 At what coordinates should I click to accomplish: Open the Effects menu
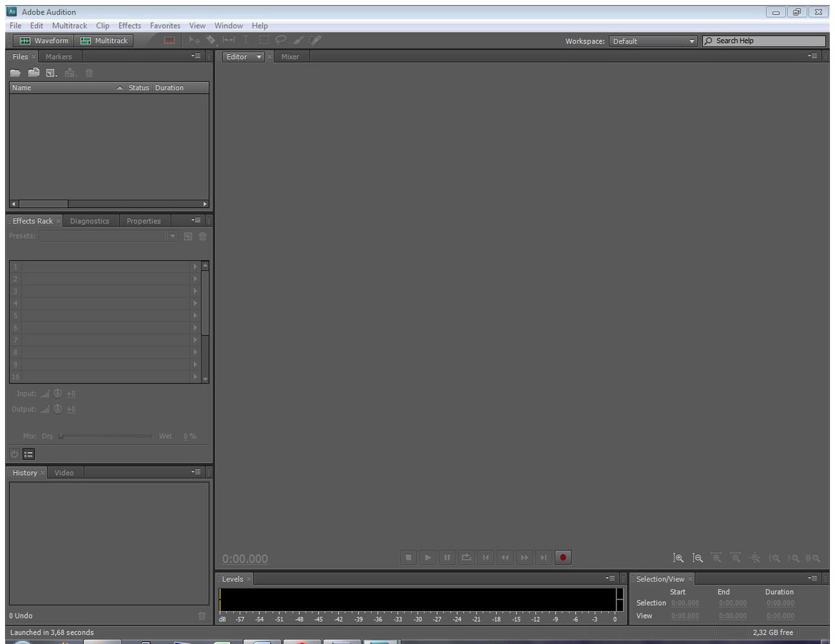pyautogui.click(x=130, y=26)
